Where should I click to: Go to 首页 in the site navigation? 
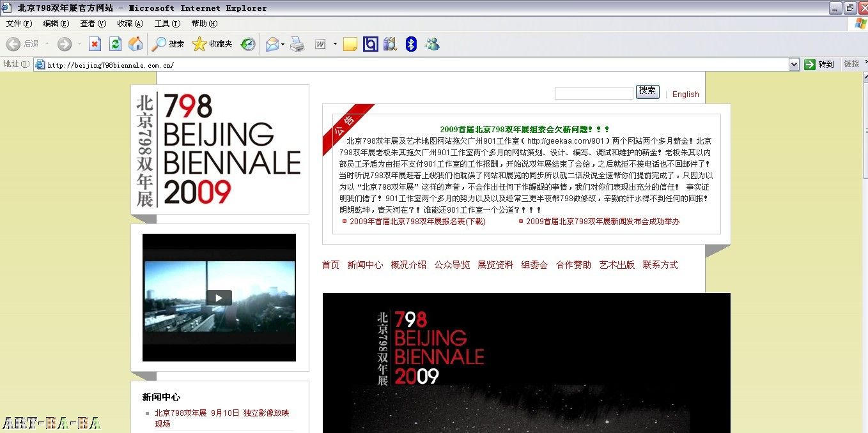(x=330, y=265)
